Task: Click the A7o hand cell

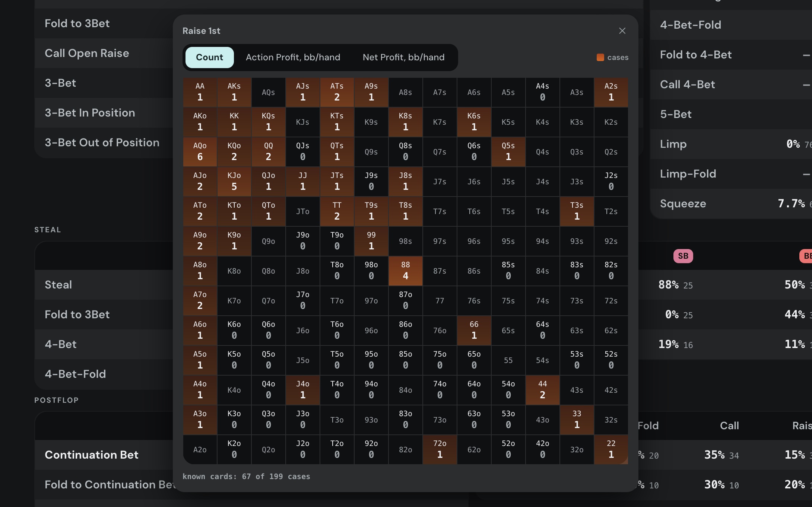Action: tap(200, 300)
